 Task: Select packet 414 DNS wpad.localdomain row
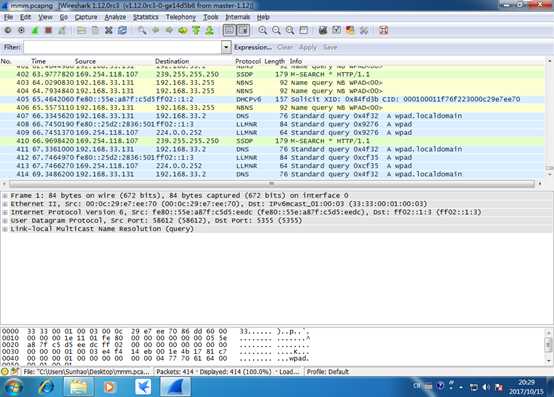point(272,174)
